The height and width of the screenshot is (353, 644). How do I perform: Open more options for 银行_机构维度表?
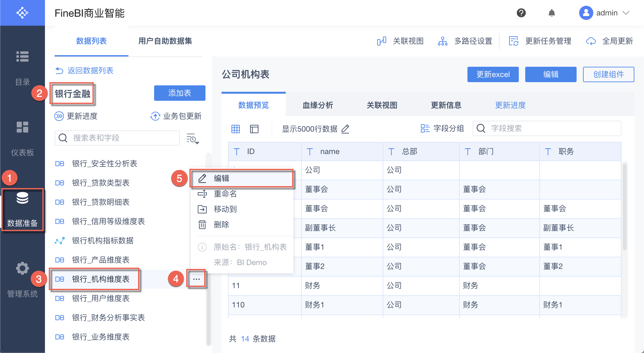pos(196,279)
